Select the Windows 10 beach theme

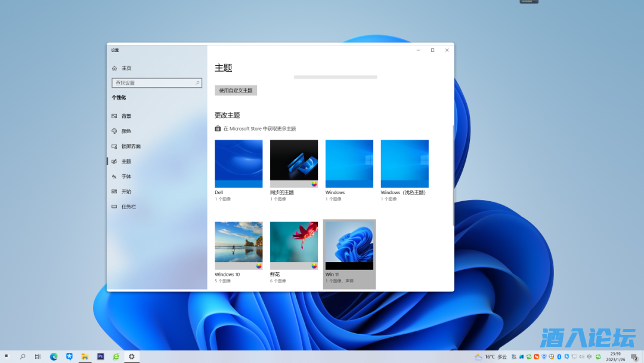pos(239,245)
